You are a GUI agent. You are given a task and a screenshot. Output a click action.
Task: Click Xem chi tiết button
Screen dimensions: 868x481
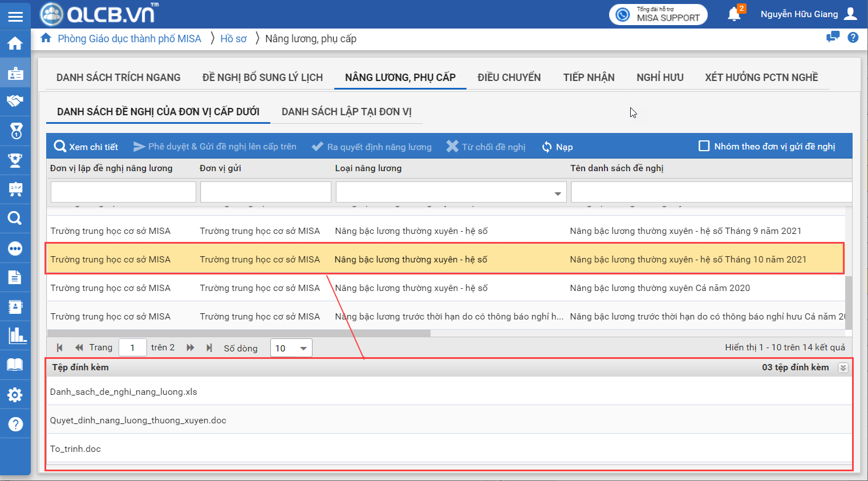[86, 147]
